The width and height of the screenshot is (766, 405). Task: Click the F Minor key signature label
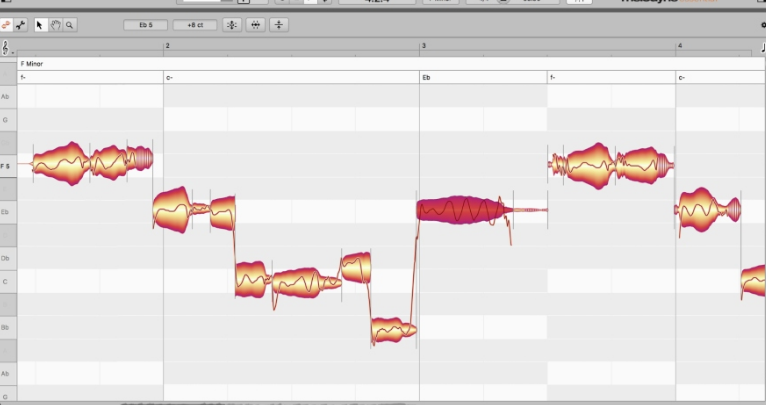tap(32, 64)
